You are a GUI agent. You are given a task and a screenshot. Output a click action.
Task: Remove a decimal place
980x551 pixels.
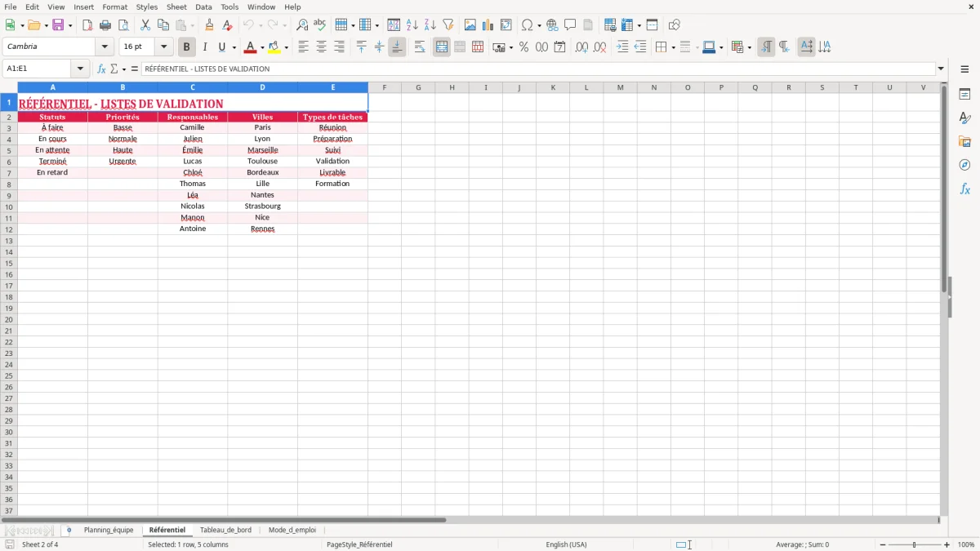click(x=599, y=47)
